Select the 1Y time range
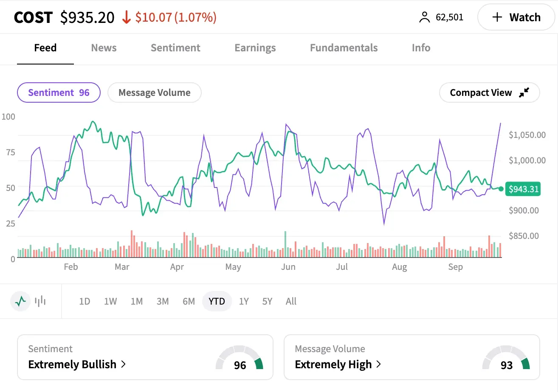Screen dimensions: 558x392 point(244,301)
